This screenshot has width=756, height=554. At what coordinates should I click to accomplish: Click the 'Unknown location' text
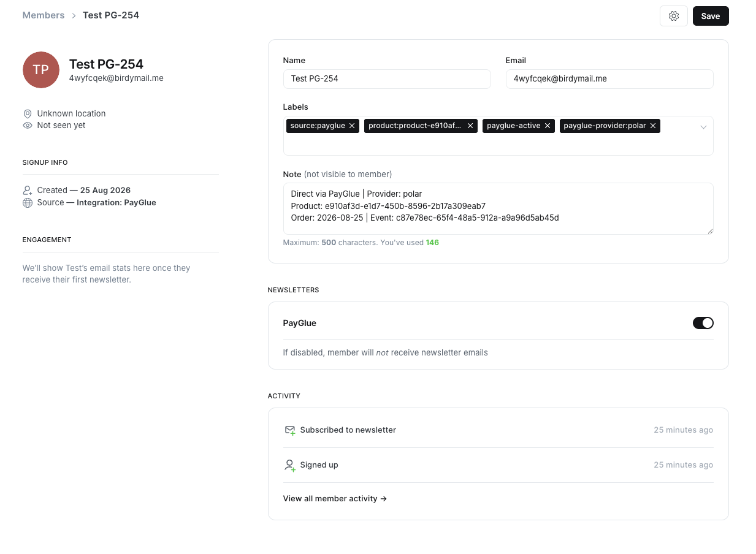click(x=71, y=114)
